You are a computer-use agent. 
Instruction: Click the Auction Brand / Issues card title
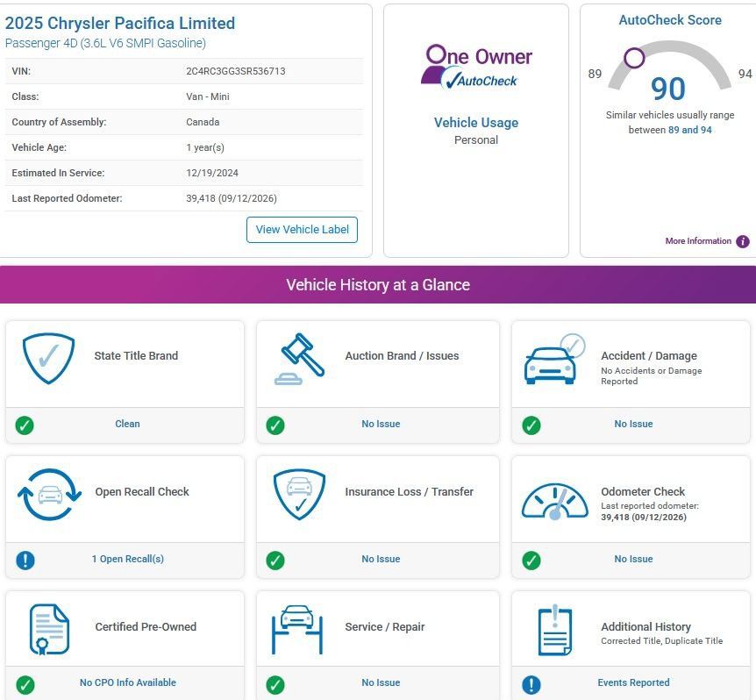(402, 356)
